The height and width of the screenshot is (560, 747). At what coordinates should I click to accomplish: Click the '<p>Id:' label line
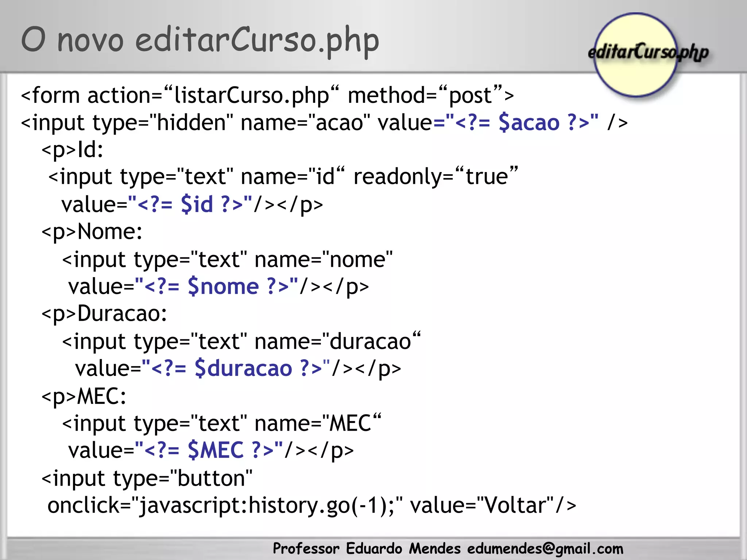72,150
